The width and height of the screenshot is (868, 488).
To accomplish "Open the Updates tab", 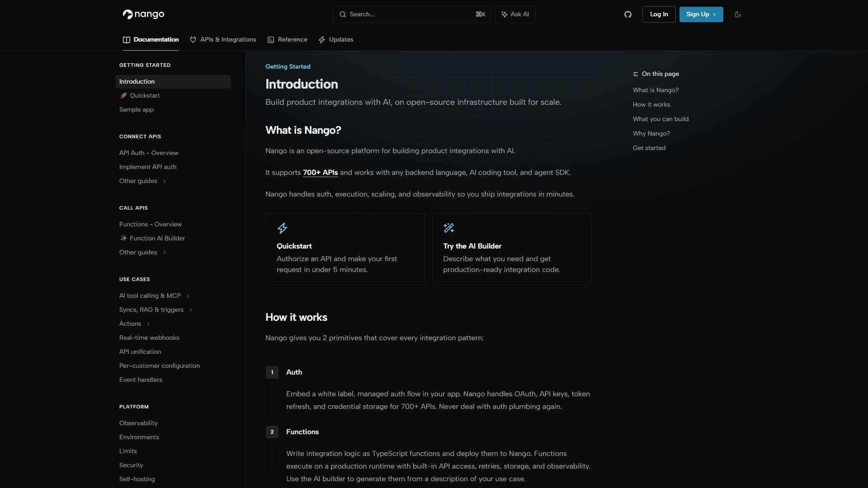I will (336, 40).
